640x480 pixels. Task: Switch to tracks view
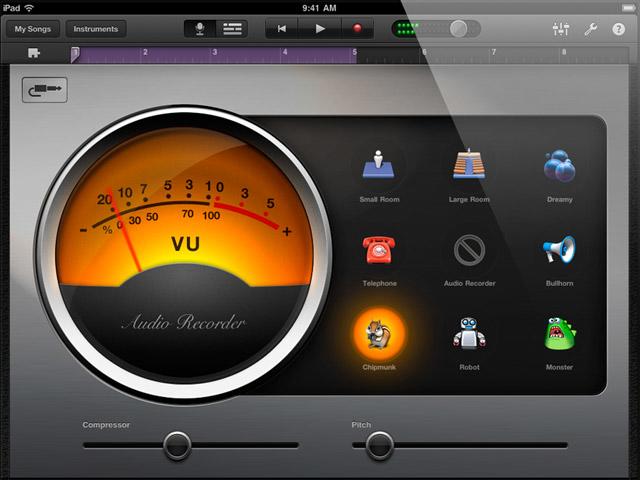tap(232, 29)
